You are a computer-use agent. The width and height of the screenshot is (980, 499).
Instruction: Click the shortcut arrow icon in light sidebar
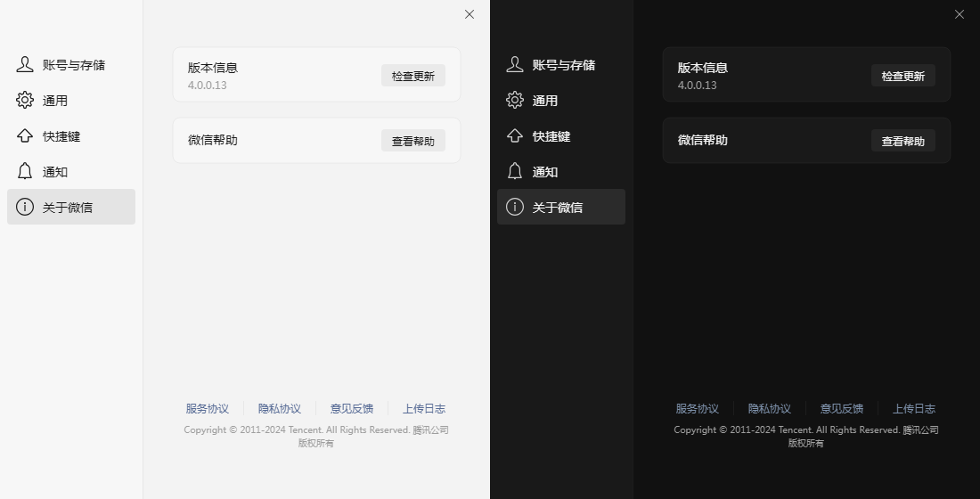click(25, 135)
